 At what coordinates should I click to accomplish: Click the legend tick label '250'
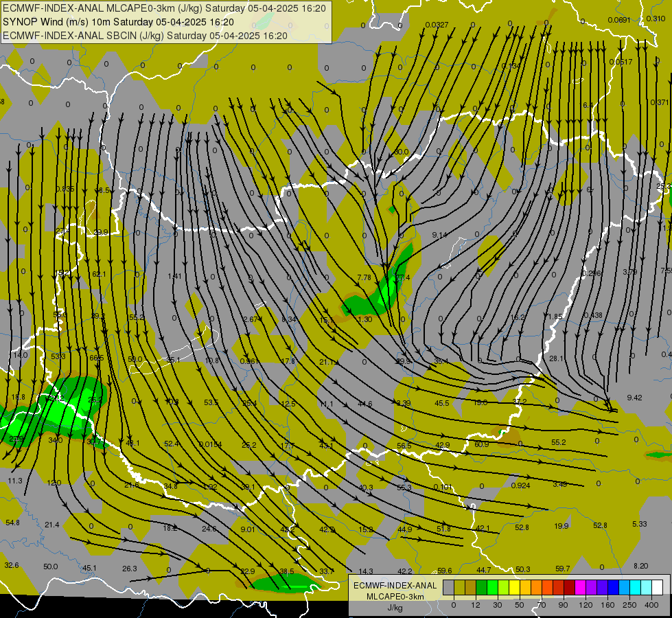point(629,605)
